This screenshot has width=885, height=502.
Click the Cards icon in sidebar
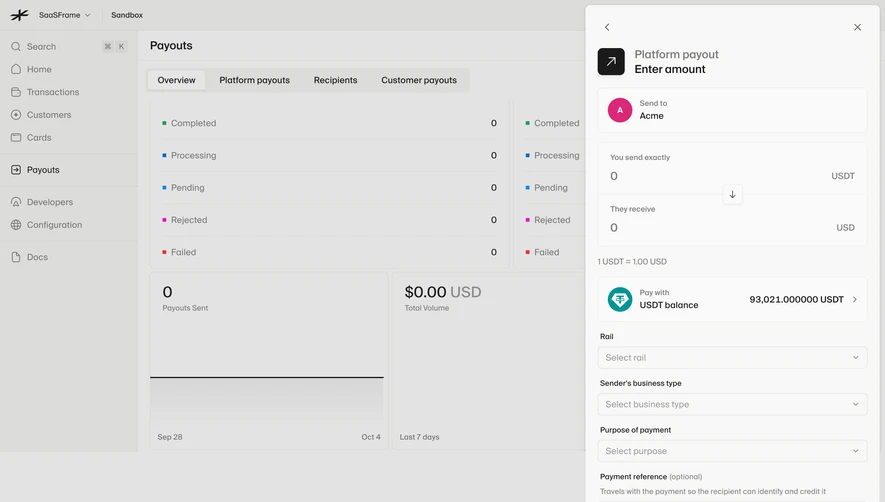click(16, 137)
